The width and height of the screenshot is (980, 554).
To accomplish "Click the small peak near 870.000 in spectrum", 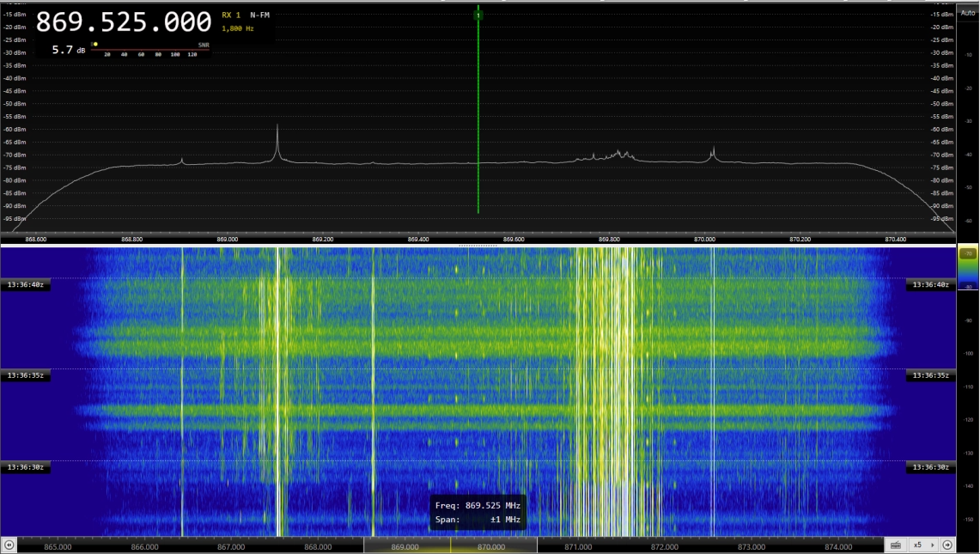I will (x=713, y=154).
